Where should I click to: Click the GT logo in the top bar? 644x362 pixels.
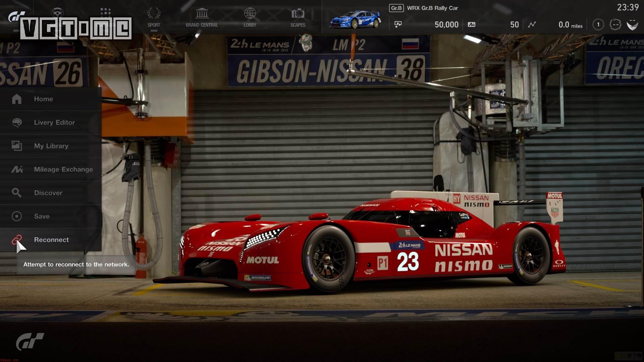[16, 16]
